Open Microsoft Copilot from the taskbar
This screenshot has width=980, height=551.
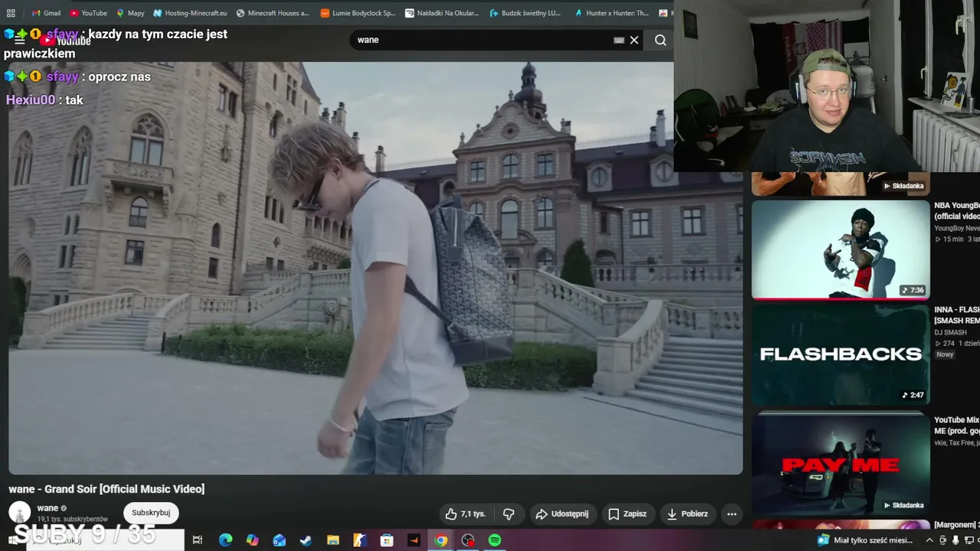[252, 540]
